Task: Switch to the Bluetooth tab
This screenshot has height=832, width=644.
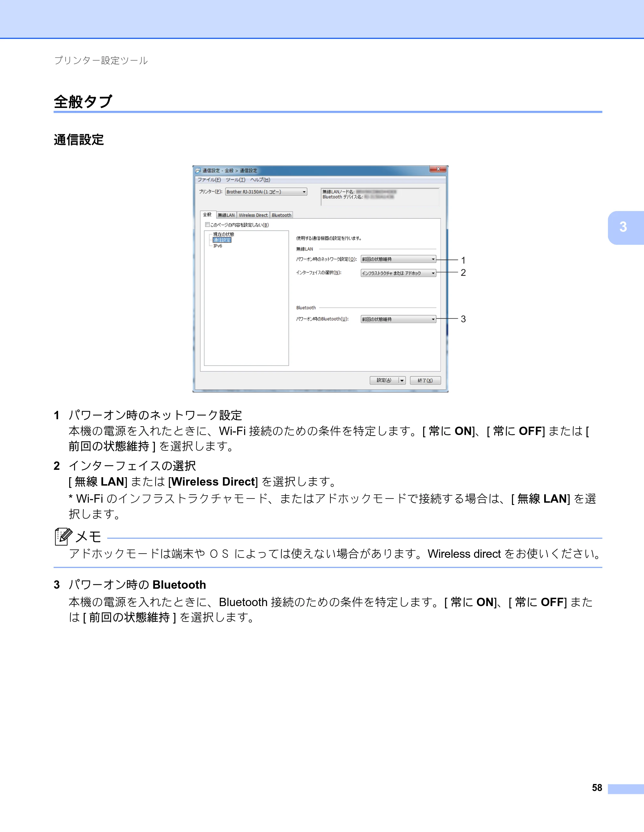Action: 281,215
